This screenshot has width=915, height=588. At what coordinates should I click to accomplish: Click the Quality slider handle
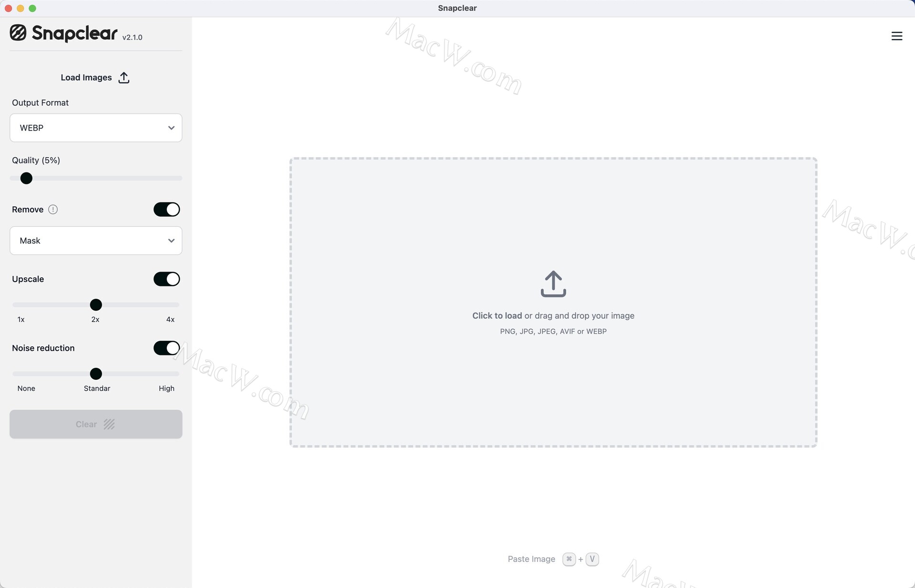(x=26, y=178)
